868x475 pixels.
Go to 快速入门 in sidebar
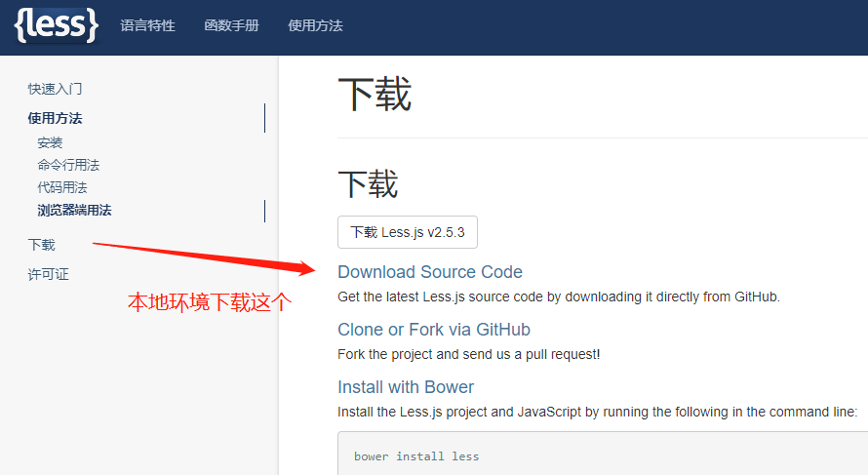[x=55, y=89]
